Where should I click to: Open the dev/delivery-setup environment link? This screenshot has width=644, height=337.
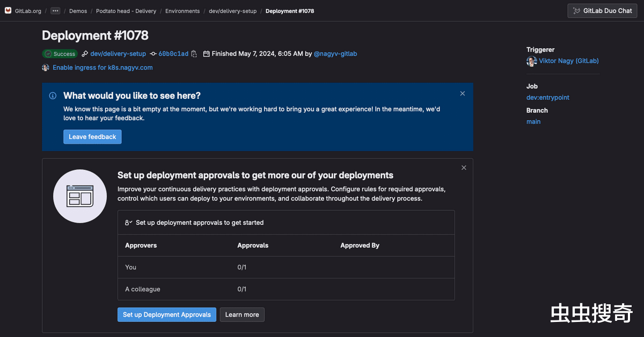coord(118,54)
